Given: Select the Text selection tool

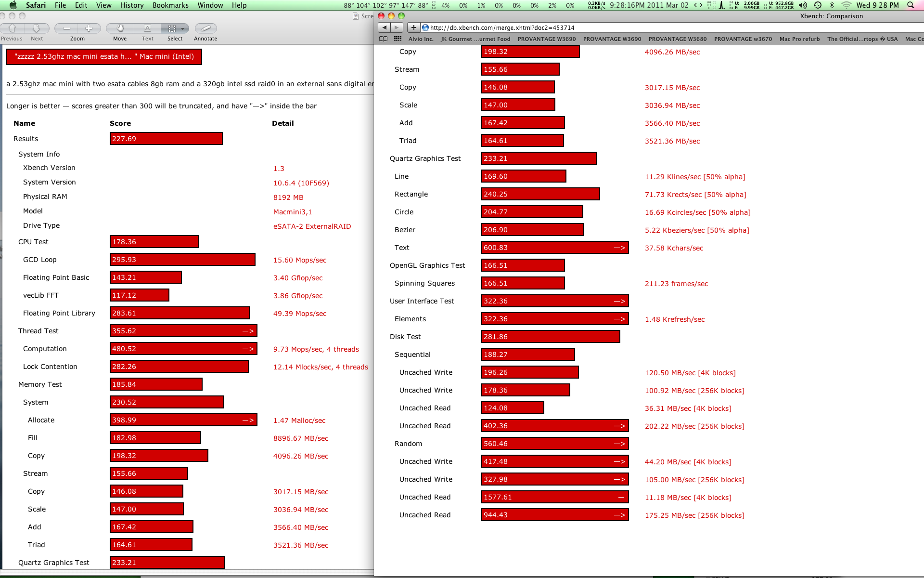Looking at the screenshot, I should (148, 28).
